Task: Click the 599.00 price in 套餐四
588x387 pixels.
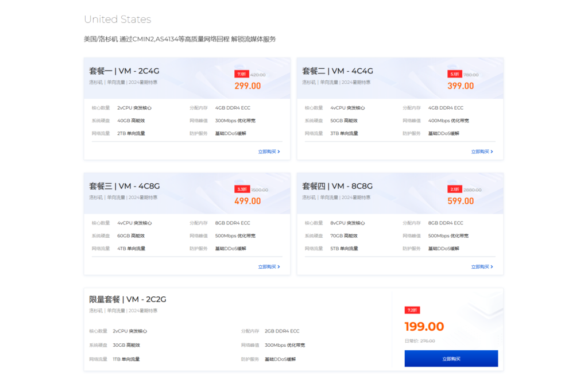Action: (x=461, y=201)
